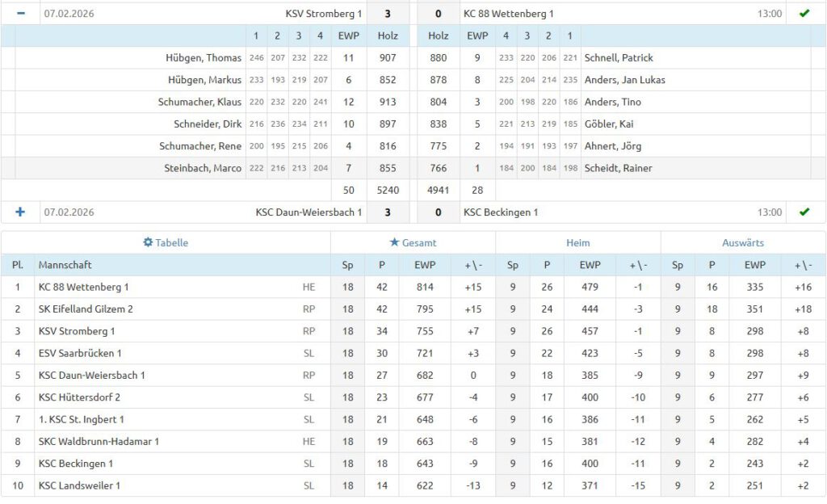Screen dimensions: 827x504
Task: Click green checkmark on Daun-Weiersbach match row
Action: click(x=804, y=212)
